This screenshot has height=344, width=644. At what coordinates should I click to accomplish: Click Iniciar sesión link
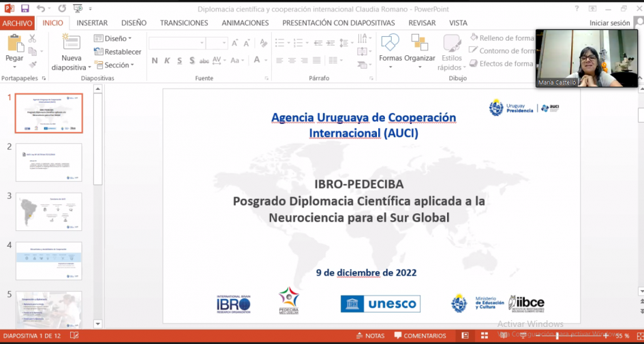coord(609,23)
